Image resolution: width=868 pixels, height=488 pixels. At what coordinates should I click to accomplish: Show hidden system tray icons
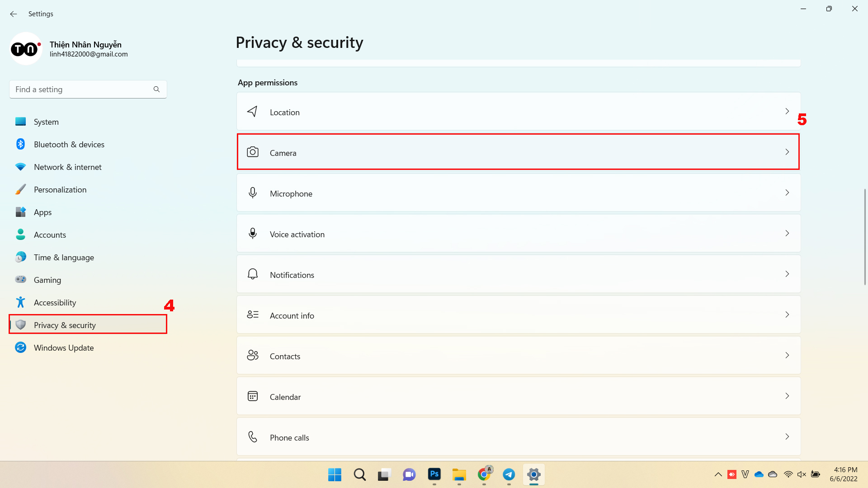(x=718, y=474)
